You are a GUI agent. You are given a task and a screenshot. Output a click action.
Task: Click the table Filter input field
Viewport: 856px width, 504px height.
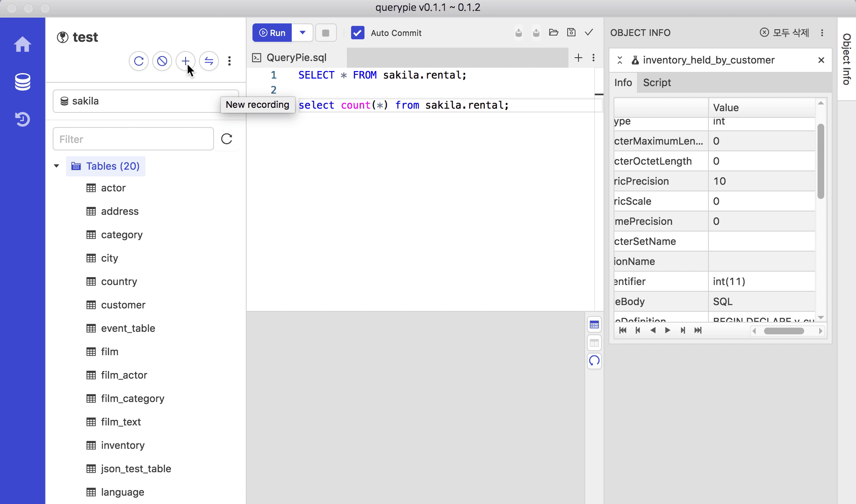coord(133,139)
